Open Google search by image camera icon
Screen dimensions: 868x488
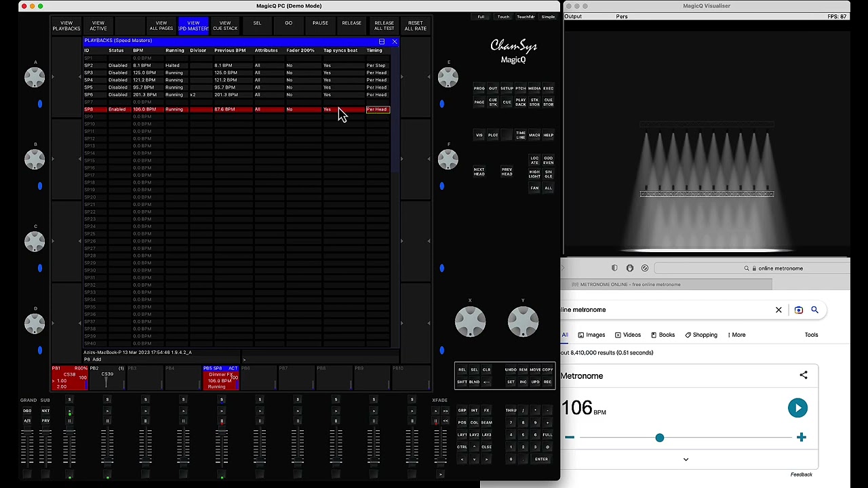(799, 310)
